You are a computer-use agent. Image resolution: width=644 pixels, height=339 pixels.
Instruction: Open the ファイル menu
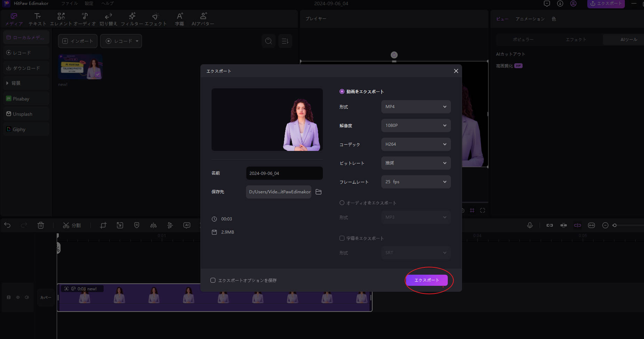point(70,3)
